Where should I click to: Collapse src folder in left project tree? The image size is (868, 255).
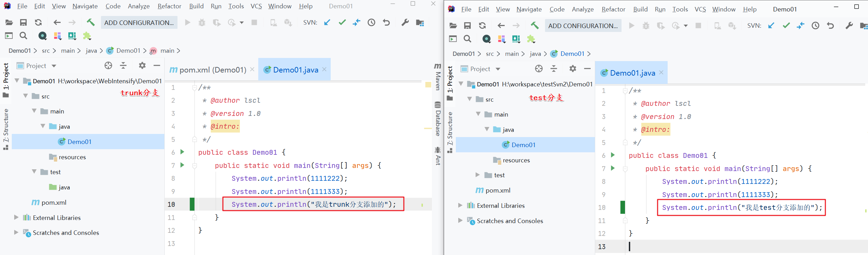(25, 96)
